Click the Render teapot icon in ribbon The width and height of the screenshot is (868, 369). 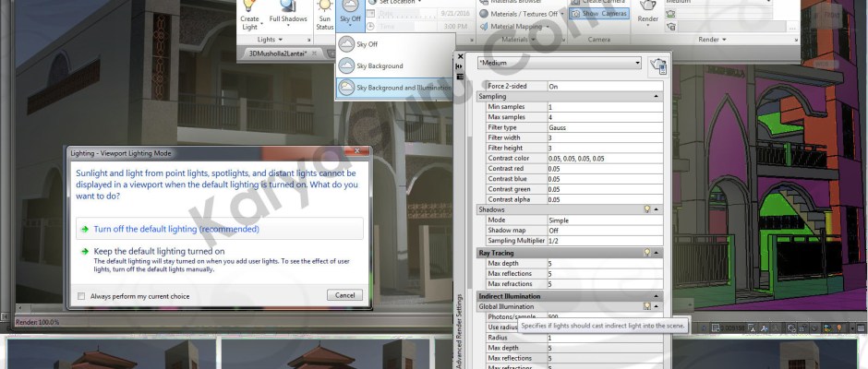[x=647, y=6]
